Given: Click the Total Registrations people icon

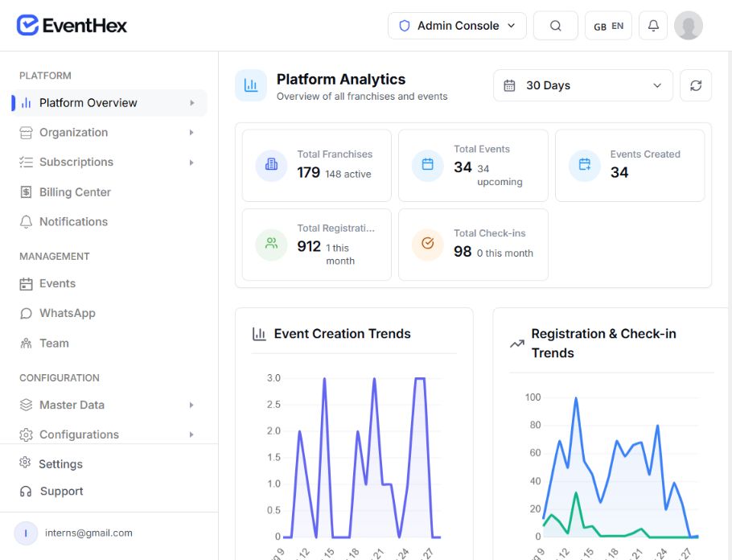Looking at the screenshot, I should [x=271, y=243].
